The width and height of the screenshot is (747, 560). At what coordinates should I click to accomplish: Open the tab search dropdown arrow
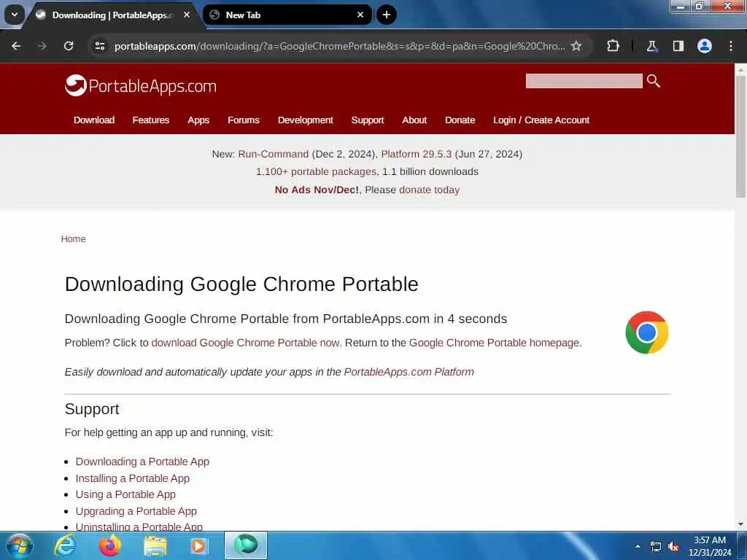pos(15,15)
